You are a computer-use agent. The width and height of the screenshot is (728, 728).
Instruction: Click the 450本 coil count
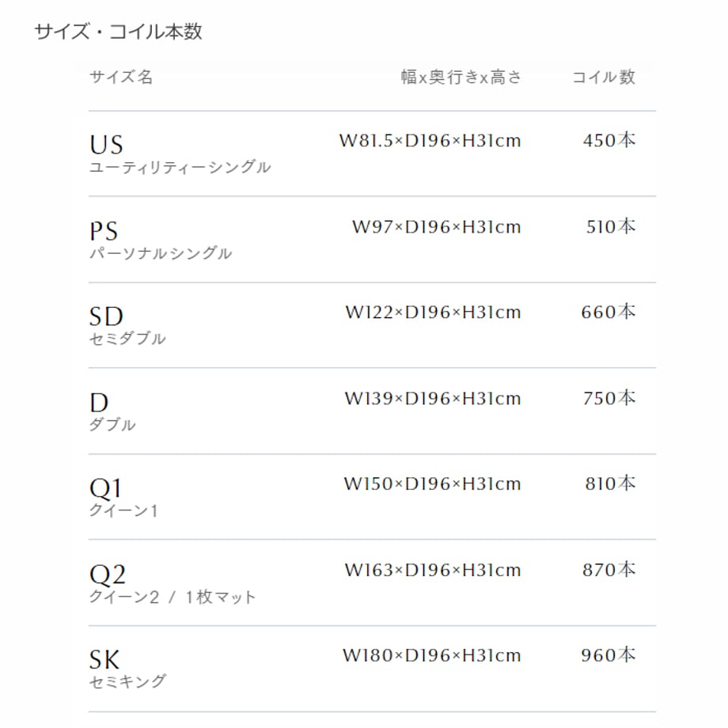609,141
